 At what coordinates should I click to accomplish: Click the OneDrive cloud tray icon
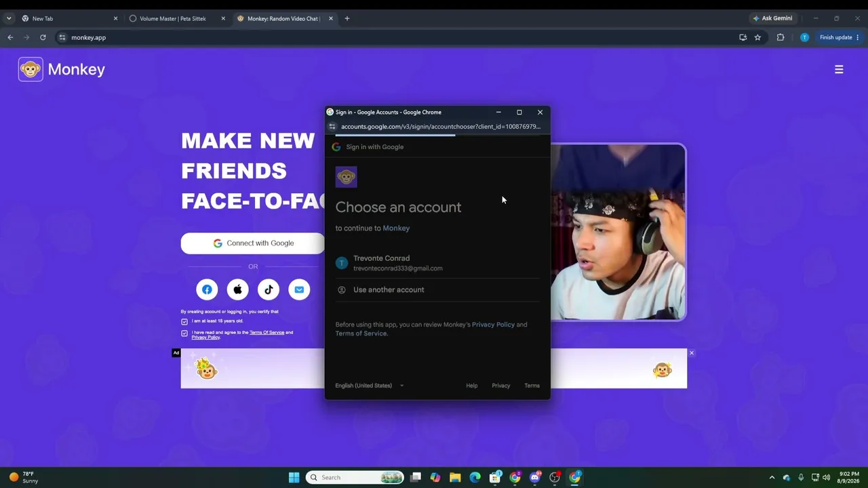click(787, 477)
